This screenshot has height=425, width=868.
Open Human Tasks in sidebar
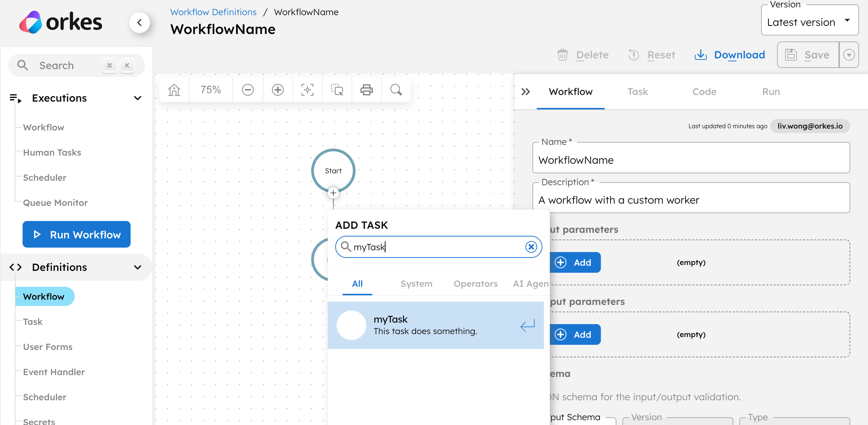[x=52, y=153]
